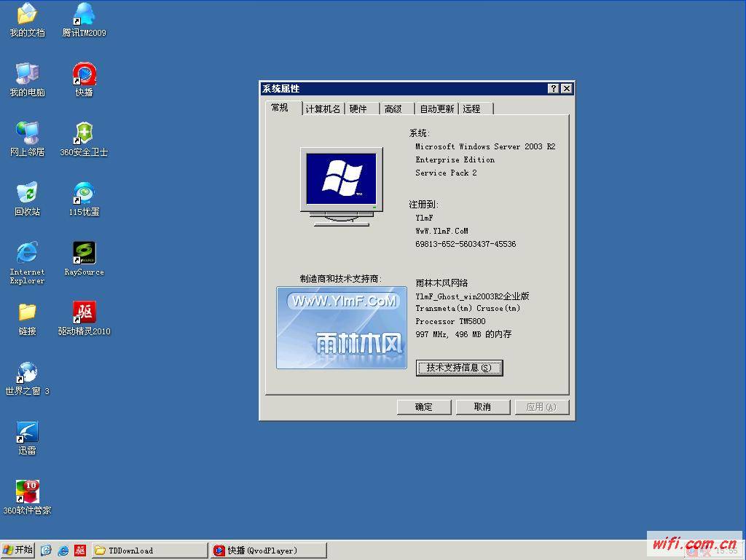This screenshot has width=746, height=560.
Task: Click the Windows monitor logo image
Action: (x=342, y=186)
